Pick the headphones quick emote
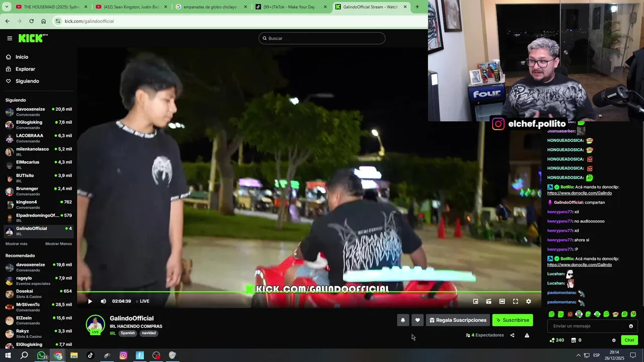This screenshot has width=644, height=362. (579, 314)
